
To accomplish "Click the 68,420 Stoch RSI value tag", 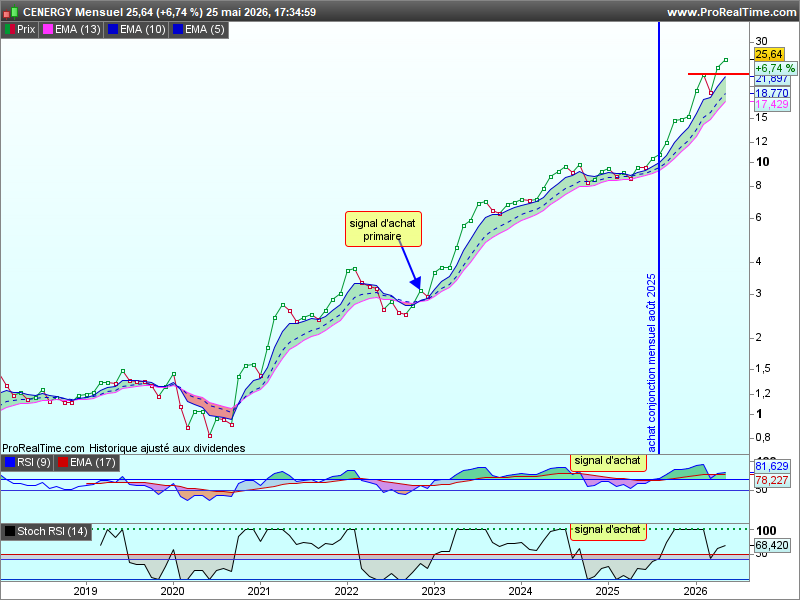I will (771, 545).
